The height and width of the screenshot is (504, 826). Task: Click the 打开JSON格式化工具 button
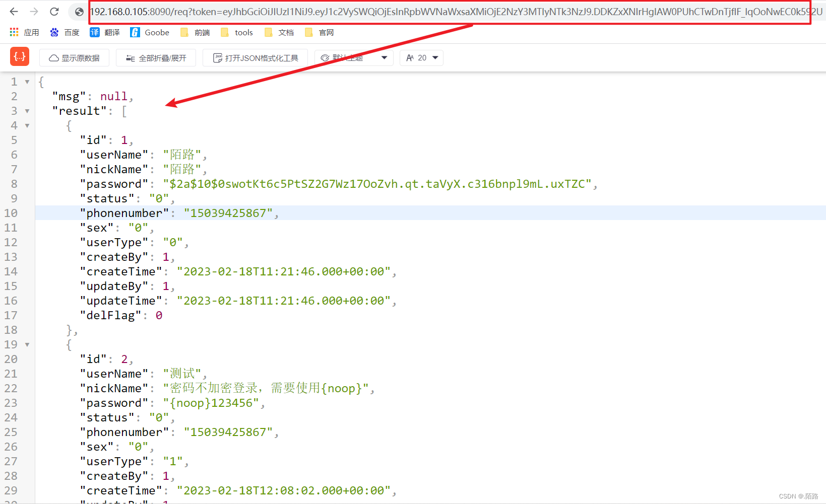tap(256, 58)
